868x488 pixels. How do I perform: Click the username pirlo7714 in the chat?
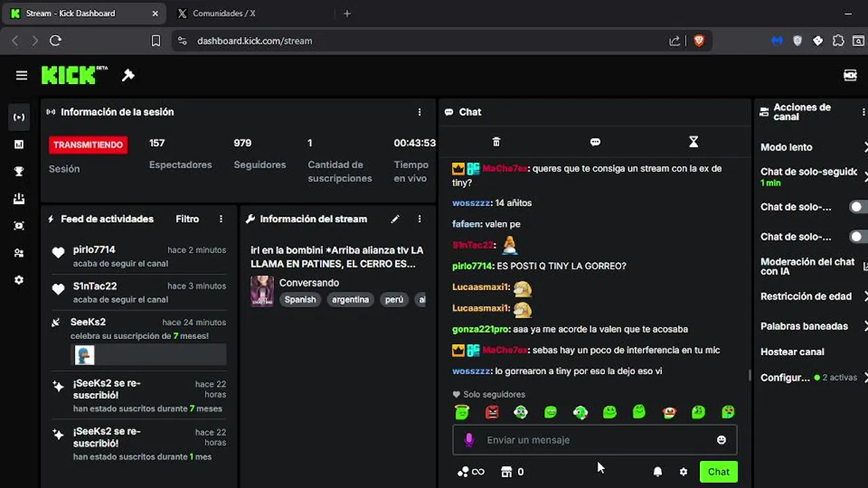coord(472,266)
